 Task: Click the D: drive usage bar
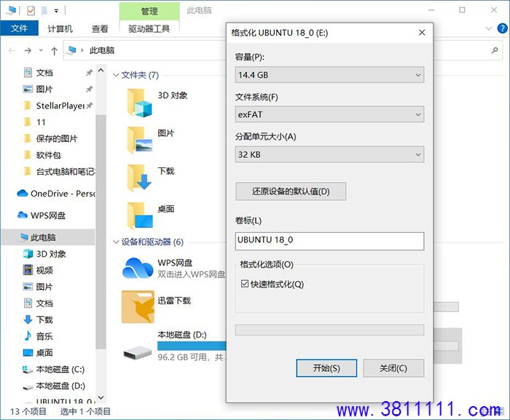(x=192, y=346)
